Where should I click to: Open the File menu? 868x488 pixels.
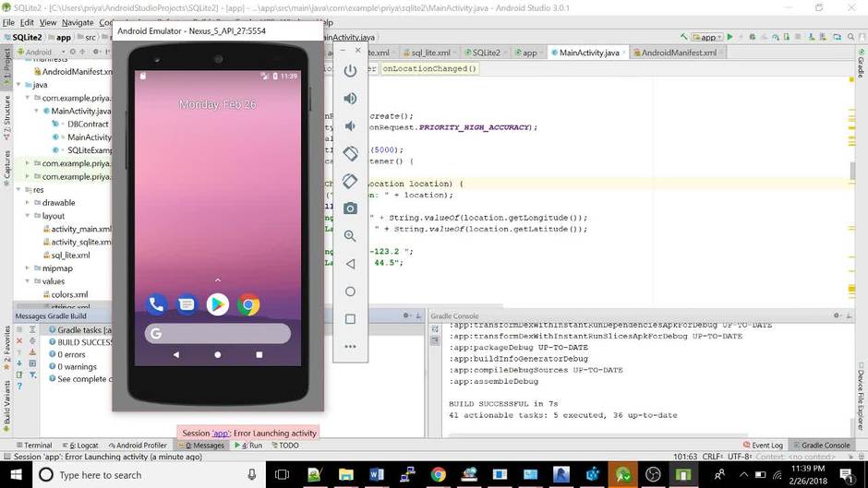tap(8, 23)
